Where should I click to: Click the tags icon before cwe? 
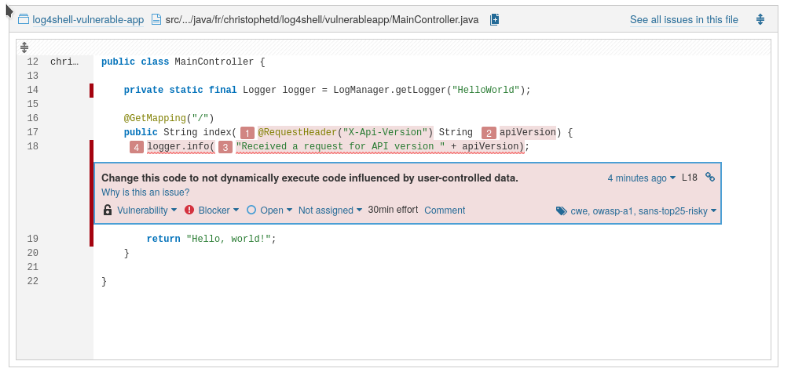point(561,211)
